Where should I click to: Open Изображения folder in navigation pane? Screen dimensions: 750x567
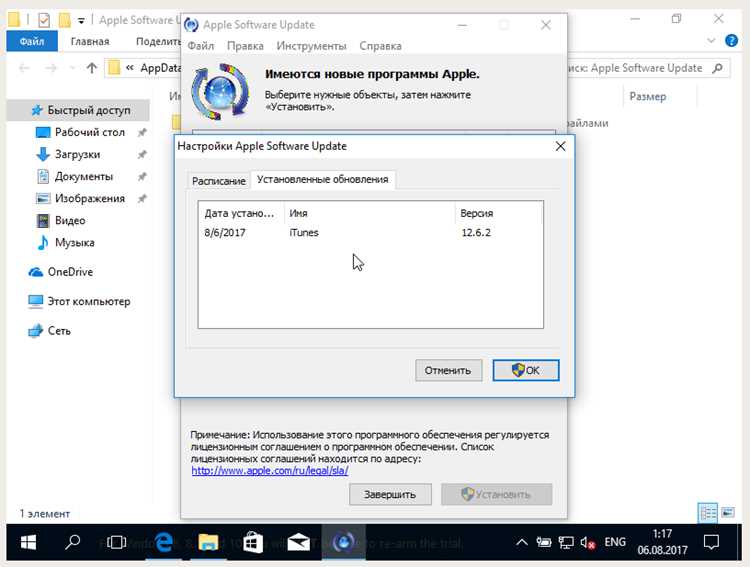[80, 199]
